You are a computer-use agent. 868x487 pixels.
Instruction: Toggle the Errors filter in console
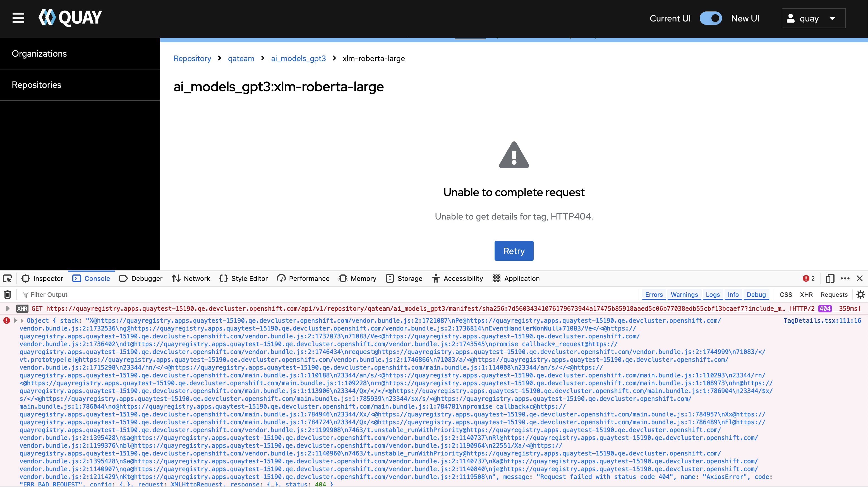click(x=654, y=295)
